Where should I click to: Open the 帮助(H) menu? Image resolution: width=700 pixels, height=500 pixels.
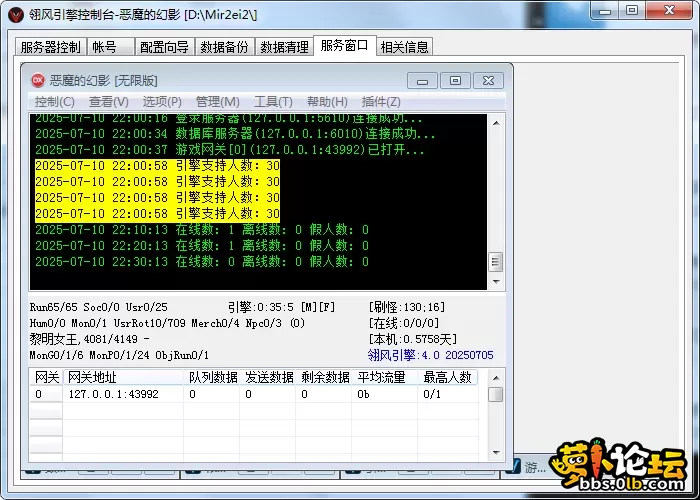327,102
